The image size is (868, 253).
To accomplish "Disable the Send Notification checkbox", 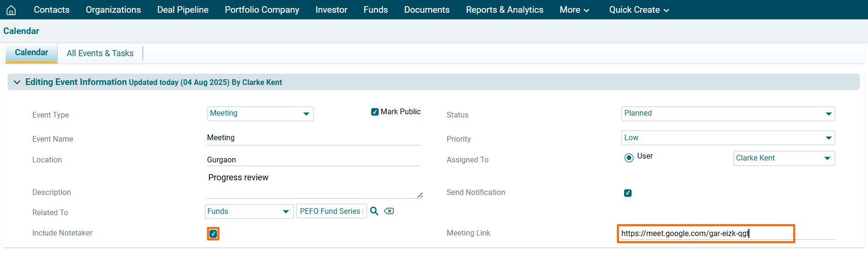I will pos(628,193).
